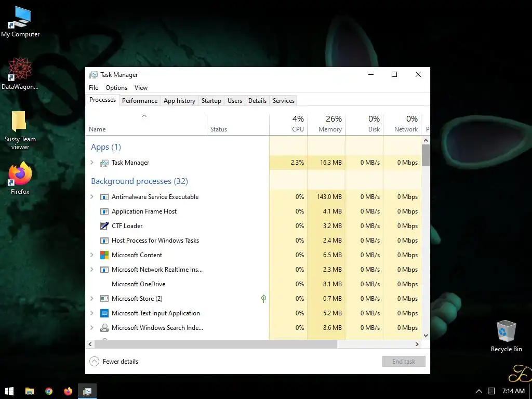Open File Explorer from the taskbar
This screenshot has height=399, width=532.
pos(30,391)
